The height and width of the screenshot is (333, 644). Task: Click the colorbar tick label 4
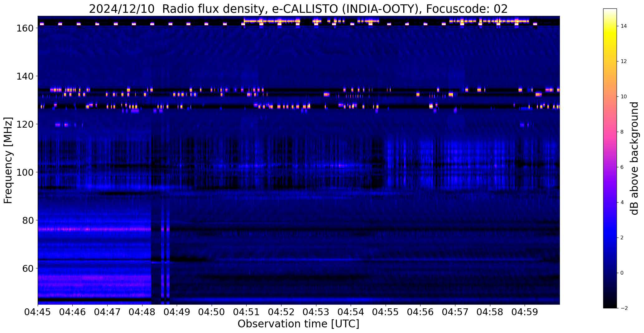point(622,203)
